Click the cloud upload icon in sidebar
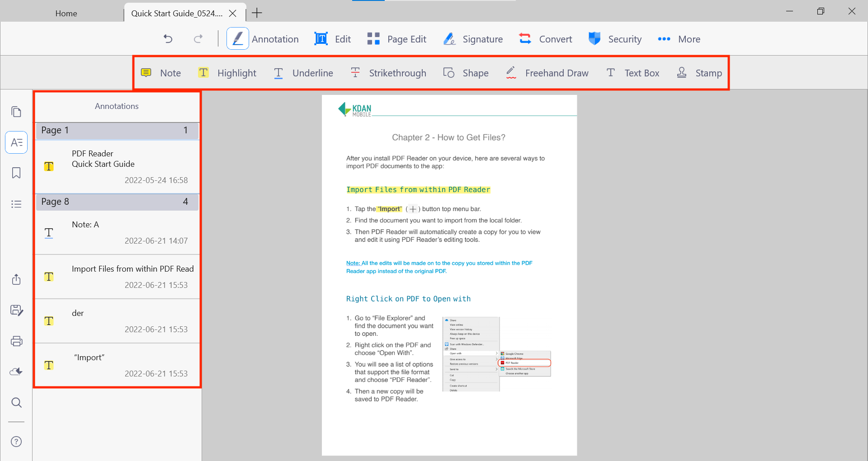 (16, 372)
